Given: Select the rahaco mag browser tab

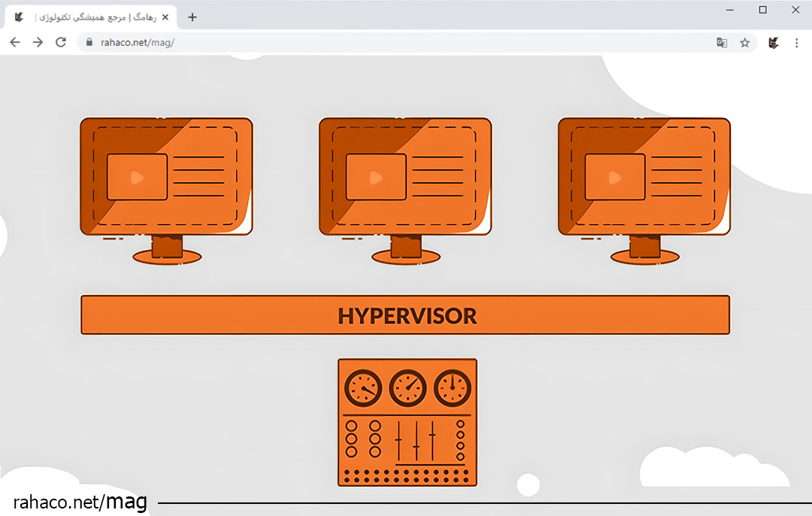Looking at the screenshot, I should pyautogui.click(x=90, y=17).
